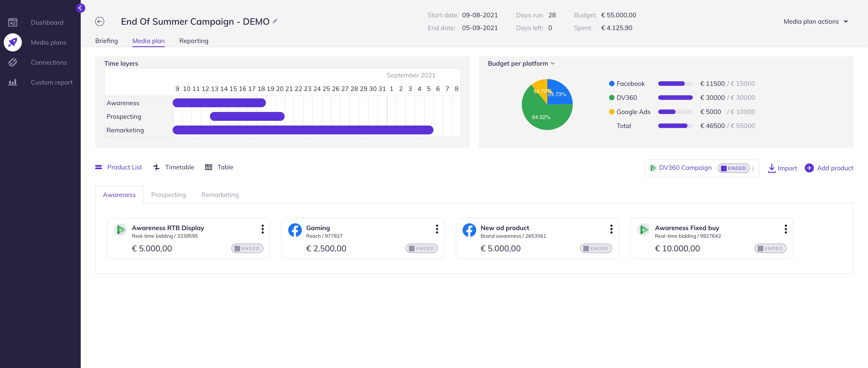Expand the Media plan actions dropdown
Viewport: 868px width, 368px height.
815,22
